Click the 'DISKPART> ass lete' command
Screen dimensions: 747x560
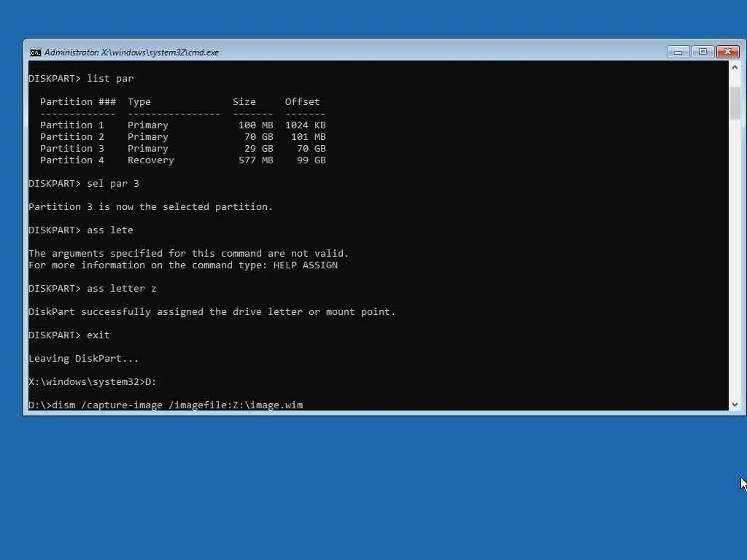(x=81, y=230)
